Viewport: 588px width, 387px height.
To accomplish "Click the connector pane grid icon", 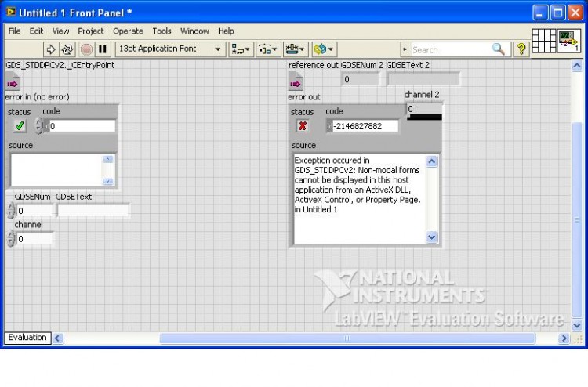I will click(x=544, y=41).
